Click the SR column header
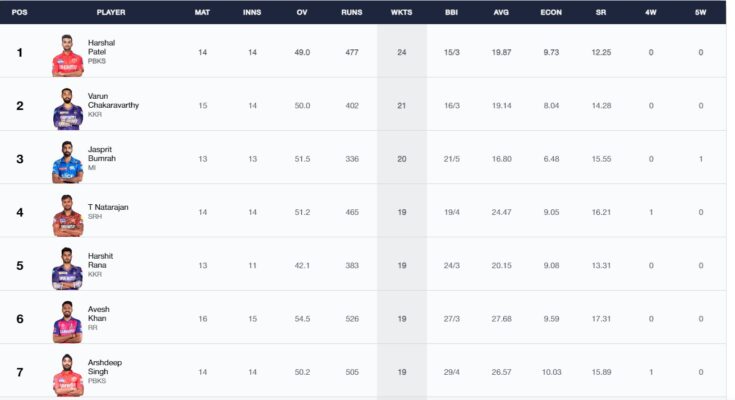Image resolution: width=735 pixels, height=400 pixels. click(x=601, y=12)
